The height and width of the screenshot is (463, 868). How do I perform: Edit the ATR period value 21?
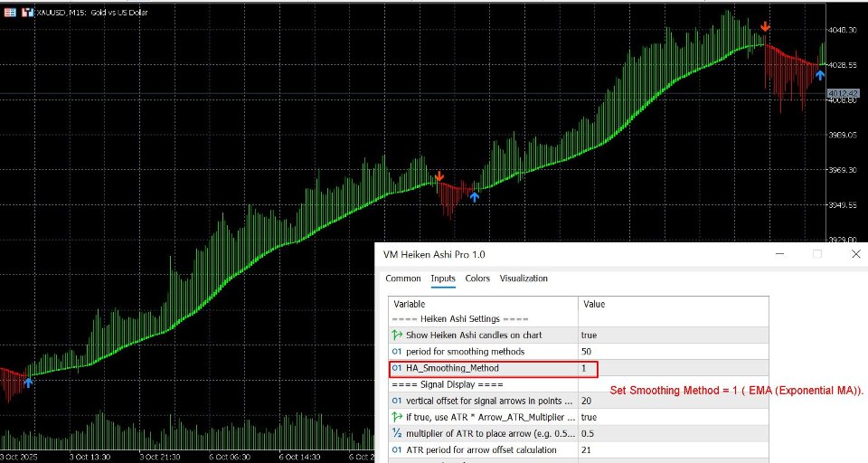point(586,450)
